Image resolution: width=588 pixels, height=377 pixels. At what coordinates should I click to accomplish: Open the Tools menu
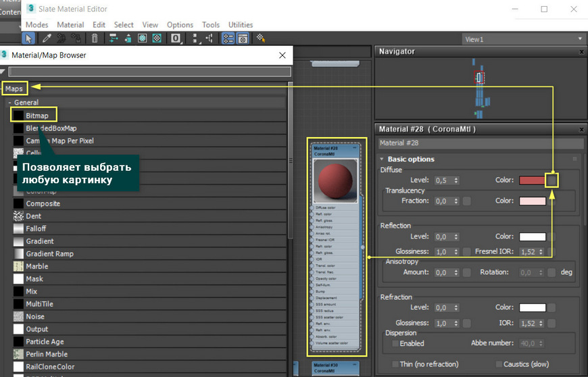pos(211,25)
